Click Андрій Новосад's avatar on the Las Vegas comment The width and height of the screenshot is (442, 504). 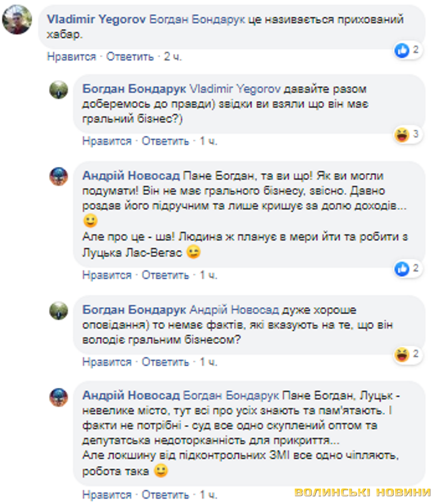tap(59, 177)
